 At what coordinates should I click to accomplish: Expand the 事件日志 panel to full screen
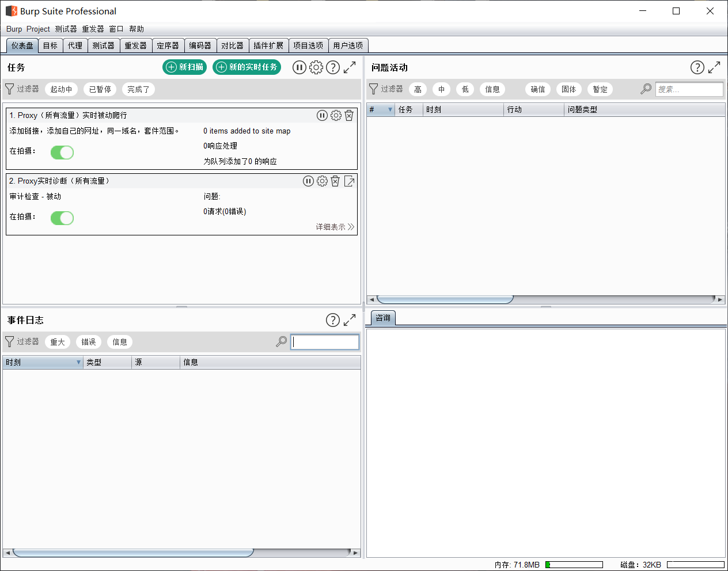pyautogui.click(x=350, y=320)
